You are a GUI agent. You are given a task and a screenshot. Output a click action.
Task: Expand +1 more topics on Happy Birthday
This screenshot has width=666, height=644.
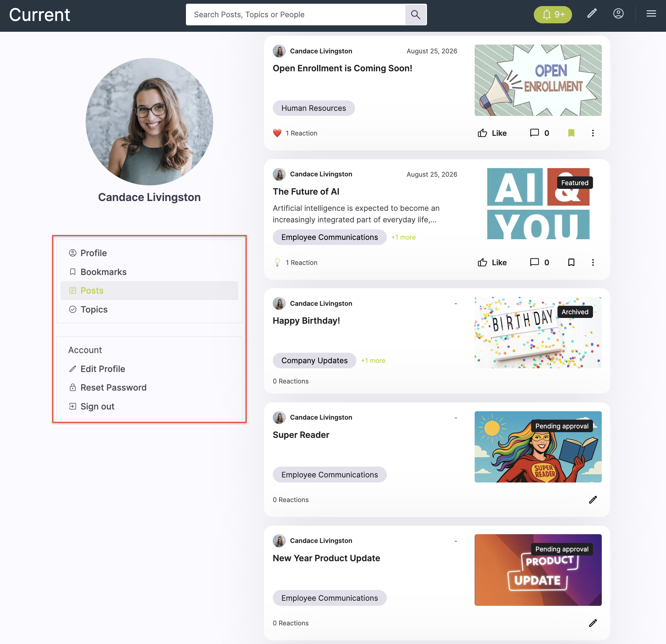pos(373,361)
